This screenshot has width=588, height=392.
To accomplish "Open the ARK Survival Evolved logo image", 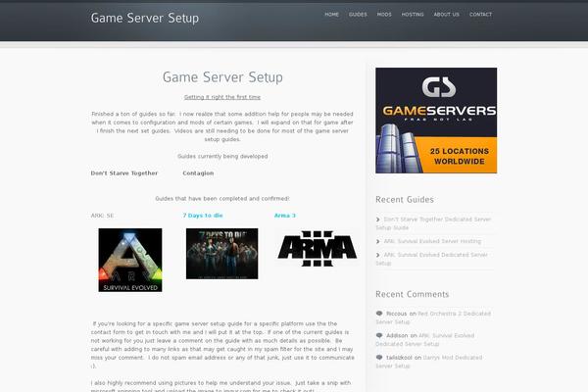I will [x=130, y=260].
